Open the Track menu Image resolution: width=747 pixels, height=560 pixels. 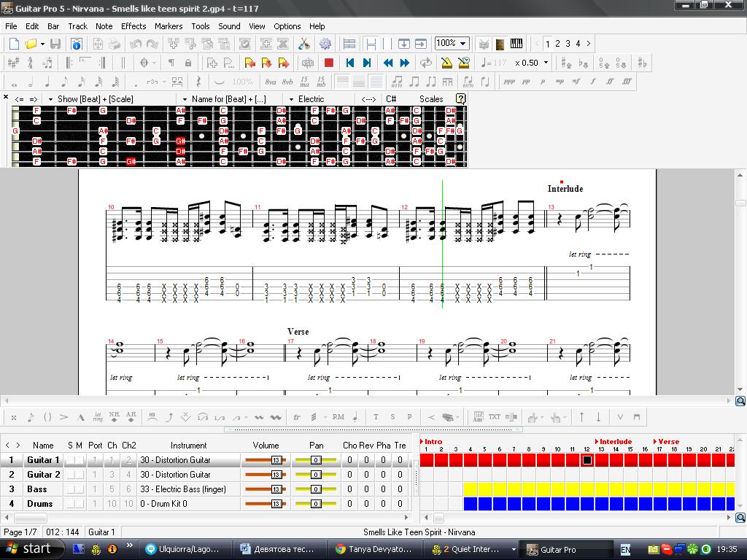click(77, 26)
